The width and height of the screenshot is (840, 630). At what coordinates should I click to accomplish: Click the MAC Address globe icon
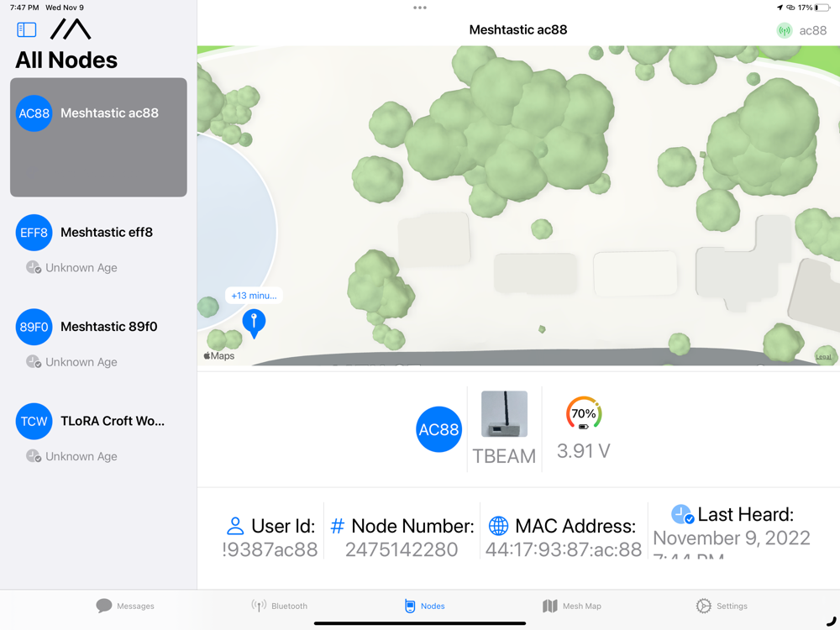(498, 526)
